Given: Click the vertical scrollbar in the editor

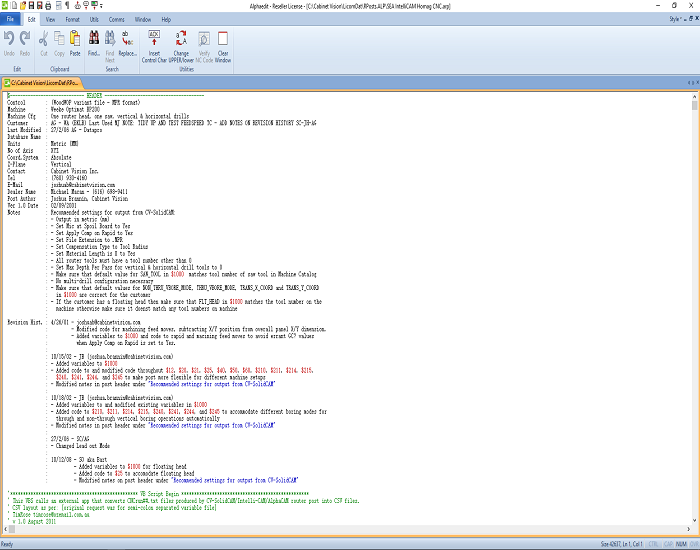Looking at the screenshot, I should [x=694, y=300].
